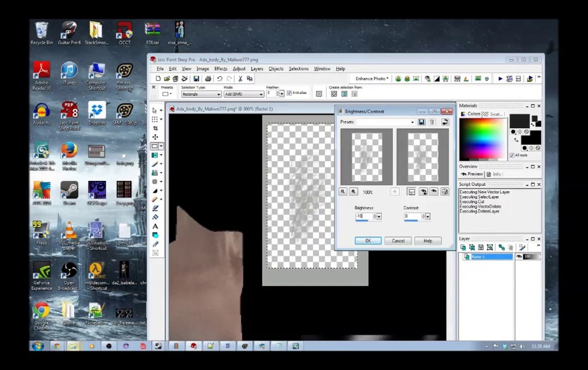Click the Randomize dice icon in dialog
The width and height of the screenshot is (588, 370).
(x=445, y=192)
